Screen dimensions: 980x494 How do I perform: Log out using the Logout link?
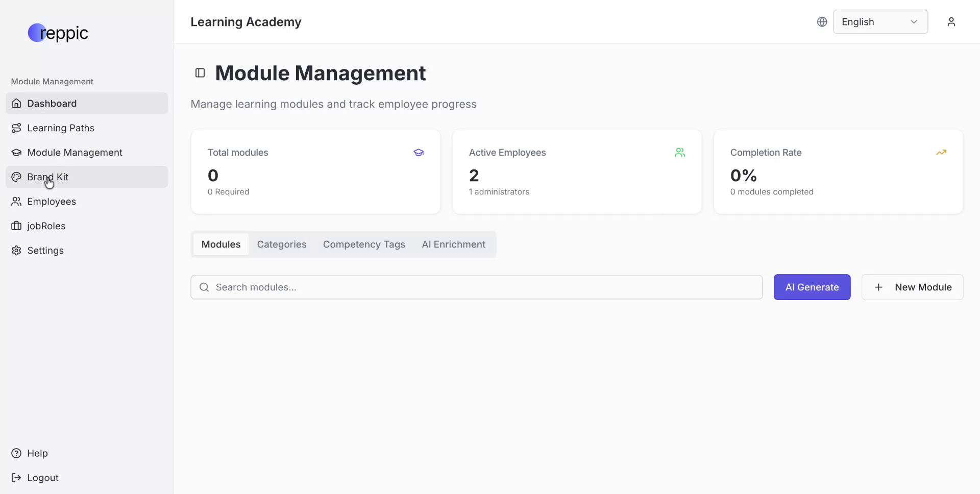(x=42, y=478)
